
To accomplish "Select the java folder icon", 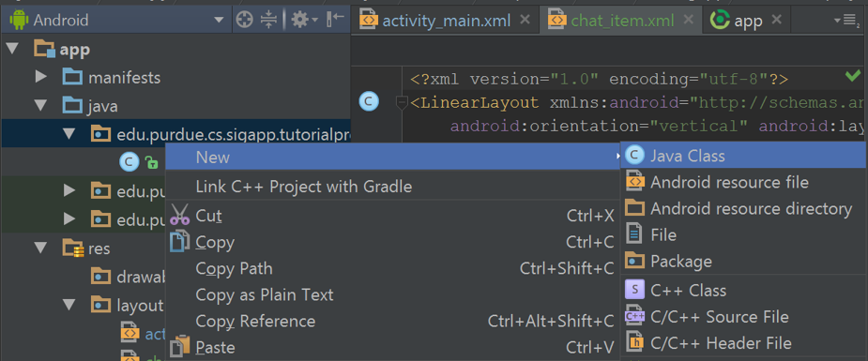I will (72, 104).
